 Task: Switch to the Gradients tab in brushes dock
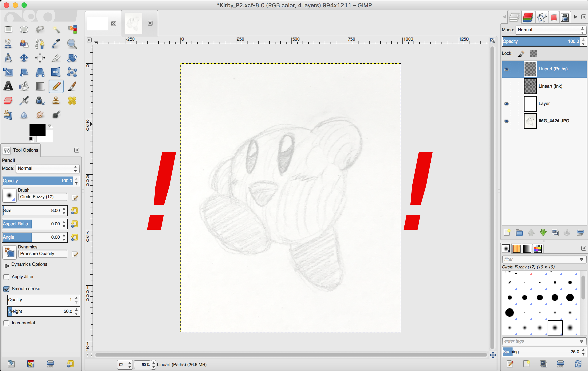click(527, 249)
